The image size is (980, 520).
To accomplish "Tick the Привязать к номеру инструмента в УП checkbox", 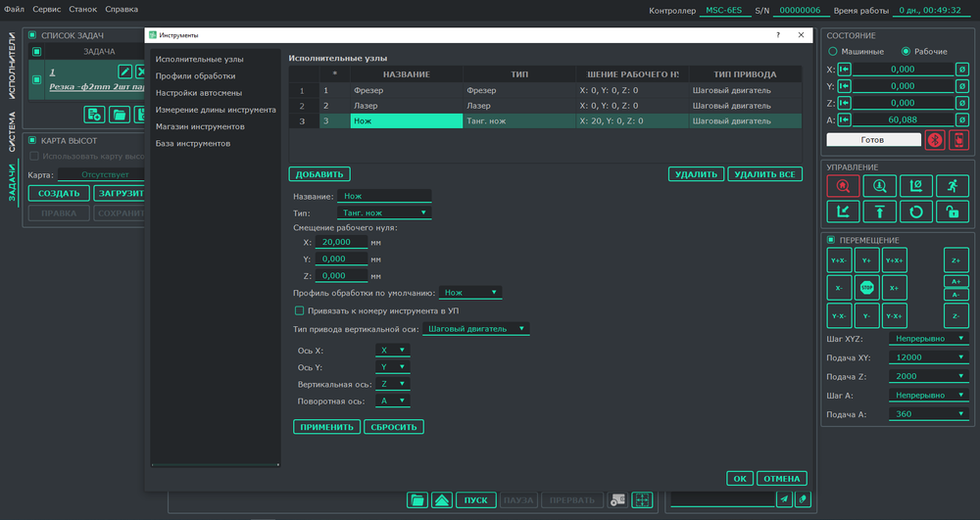I will click(x=299, y=310).
